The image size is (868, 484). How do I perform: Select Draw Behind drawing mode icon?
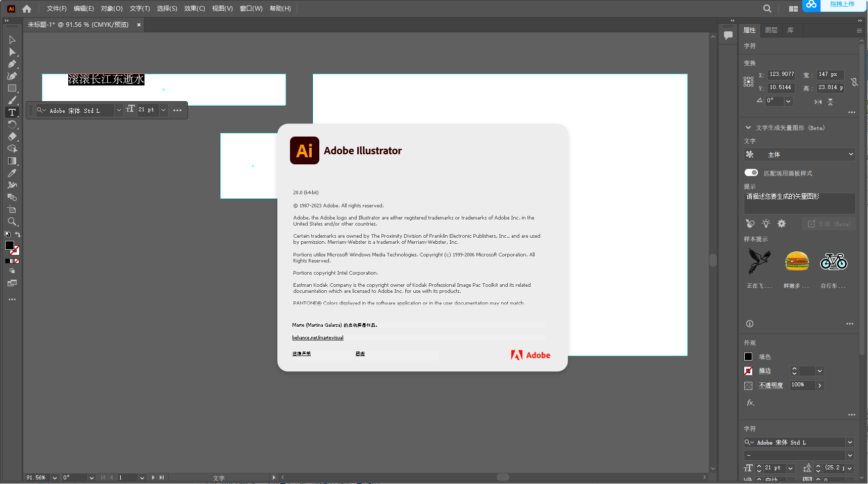(12, 271)
